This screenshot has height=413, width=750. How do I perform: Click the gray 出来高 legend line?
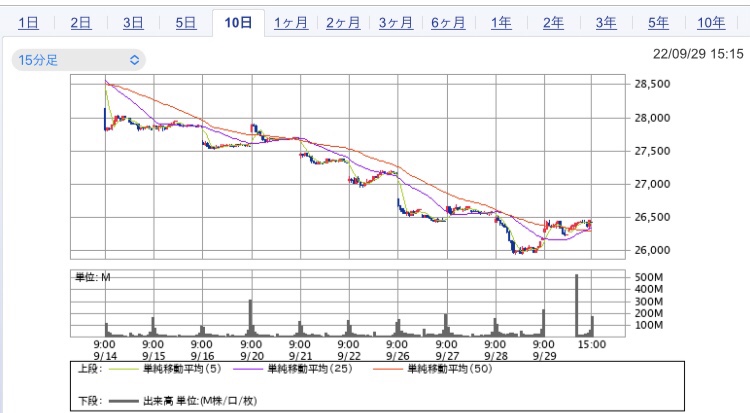(123, 401)
